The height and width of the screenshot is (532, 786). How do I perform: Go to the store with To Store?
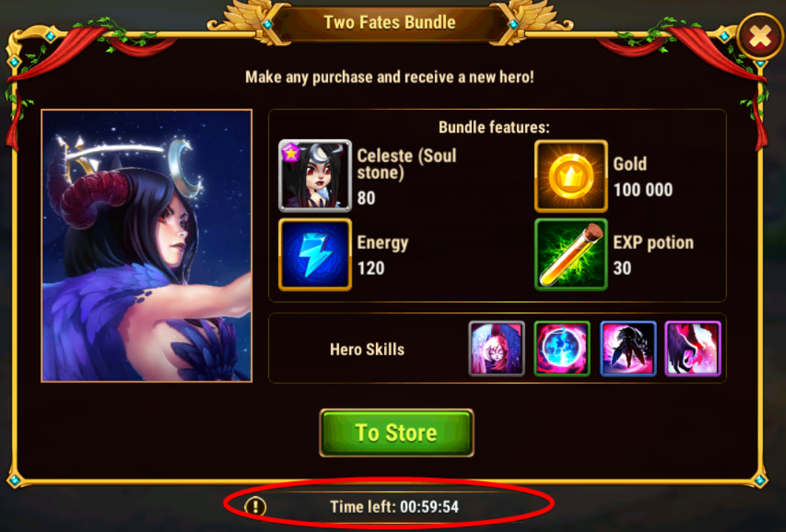coord(397,433)
